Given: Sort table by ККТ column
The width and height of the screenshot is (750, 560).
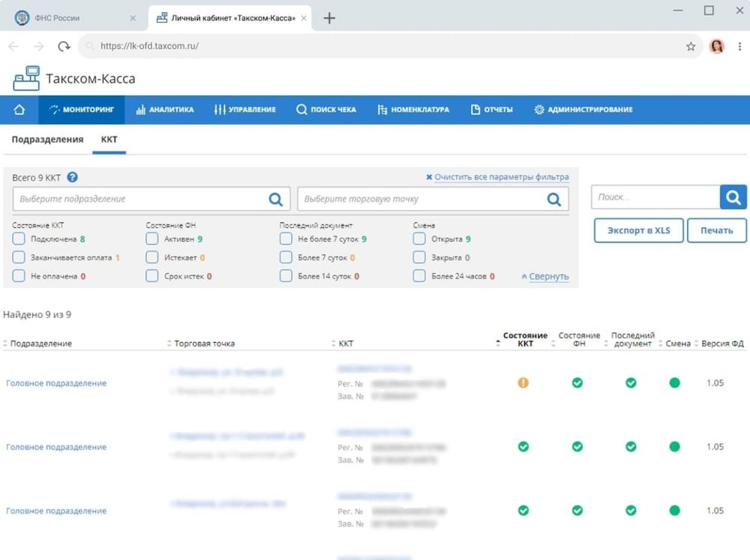Looking at the screenshot, I should (x=345, y=343).
